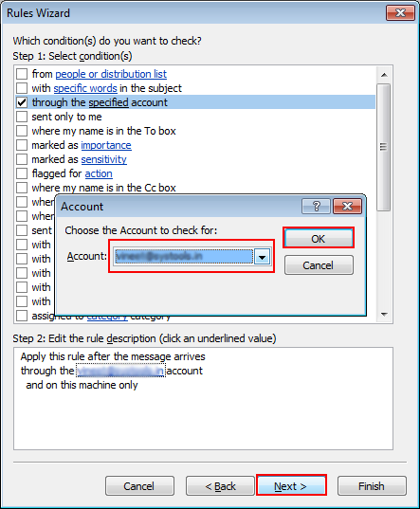Tick 'where my name is in the To box'

click(x=22, y=131)
